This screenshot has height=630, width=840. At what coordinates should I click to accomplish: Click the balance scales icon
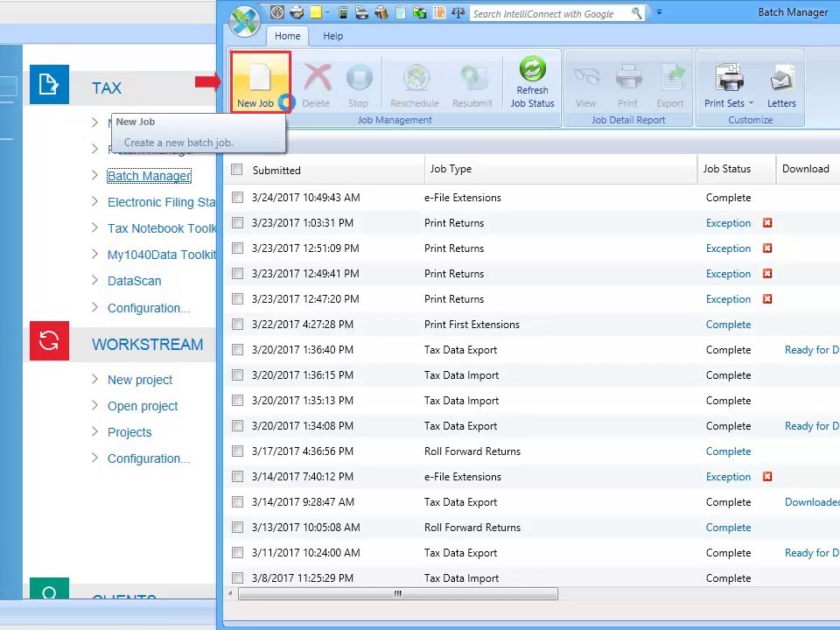tap(458, 12)
